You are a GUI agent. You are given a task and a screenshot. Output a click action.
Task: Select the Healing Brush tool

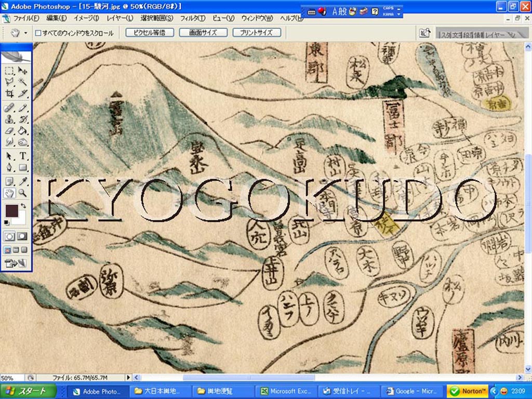click(x=9, y=108)
